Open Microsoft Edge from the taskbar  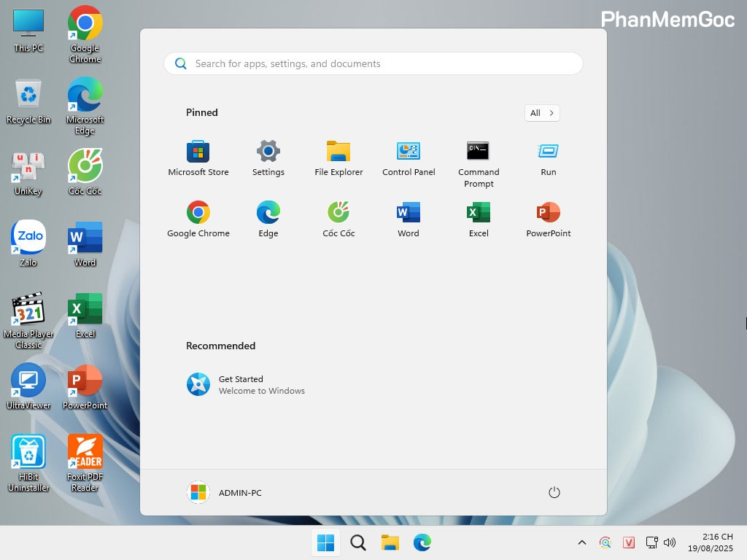coord(422,542)
